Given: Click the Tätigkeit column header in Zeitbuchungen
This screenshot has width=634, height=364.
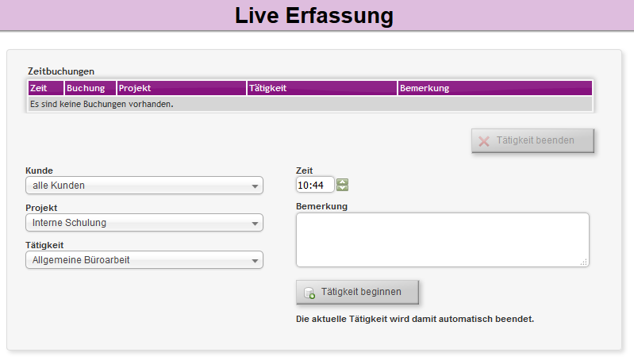Looking at the screenshot, I should click(x=321, y=88).
